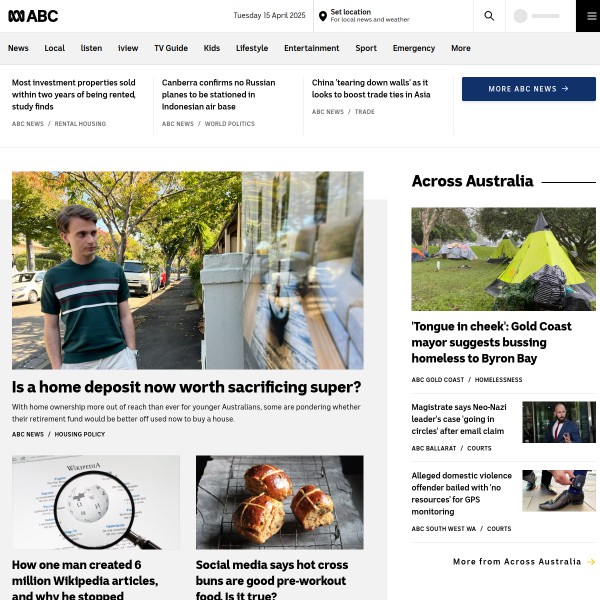600x600 pixels.
Task: Click the ABC logo in header
Action: point(33,16)
